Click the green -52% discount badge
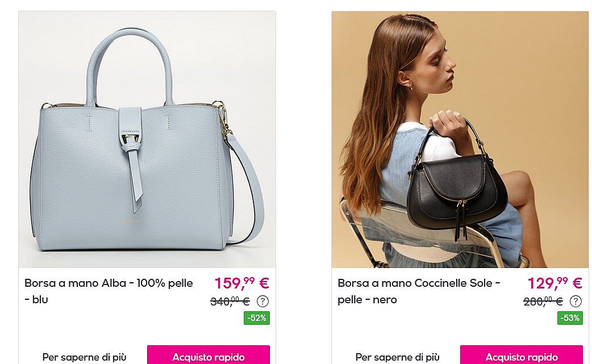This screenshot has width=592, height=364. tap(257, 318)
